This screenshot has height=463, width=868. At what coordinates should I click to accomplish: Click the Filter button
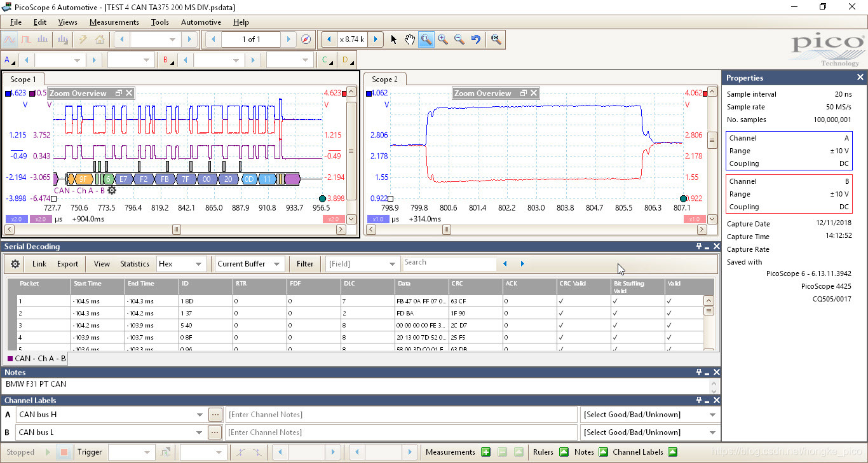[305, 264]
